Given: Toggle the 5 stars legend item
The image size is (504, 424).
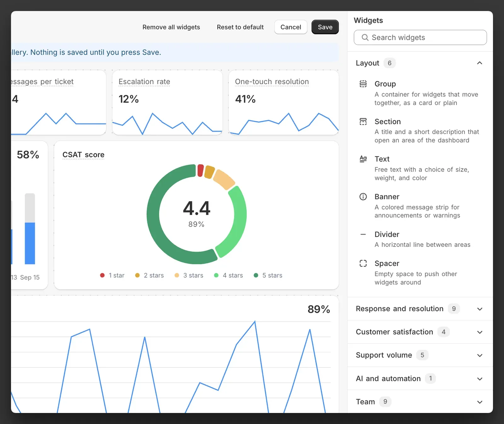Looking at the screenshot, I should (268, 275).
